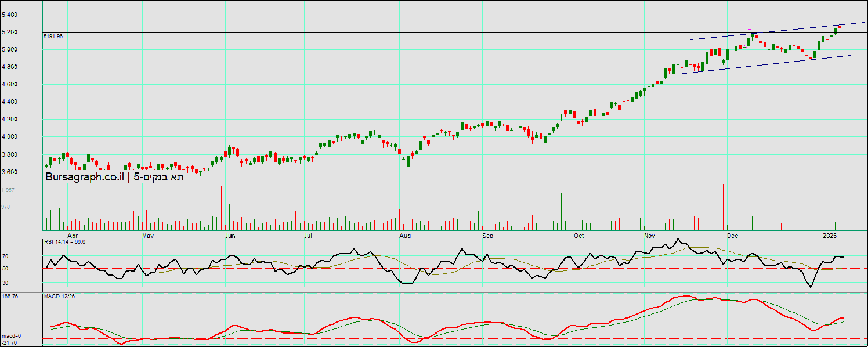868x347 pixels.
Task: Click the 166.76 MACD scale value
Action: (x=10, y=297)
